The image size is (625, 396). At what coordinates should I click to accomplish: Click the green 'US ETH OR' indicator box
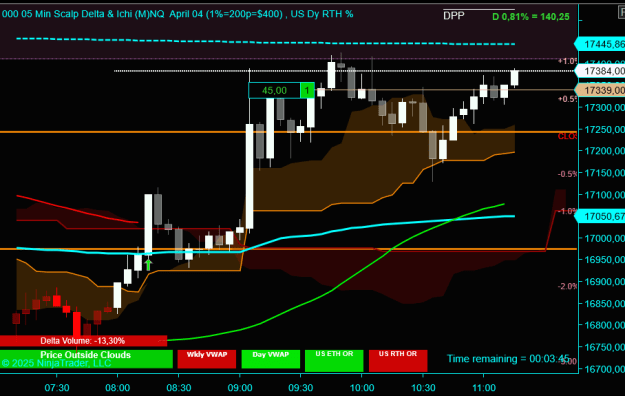[x=334, y=360]
